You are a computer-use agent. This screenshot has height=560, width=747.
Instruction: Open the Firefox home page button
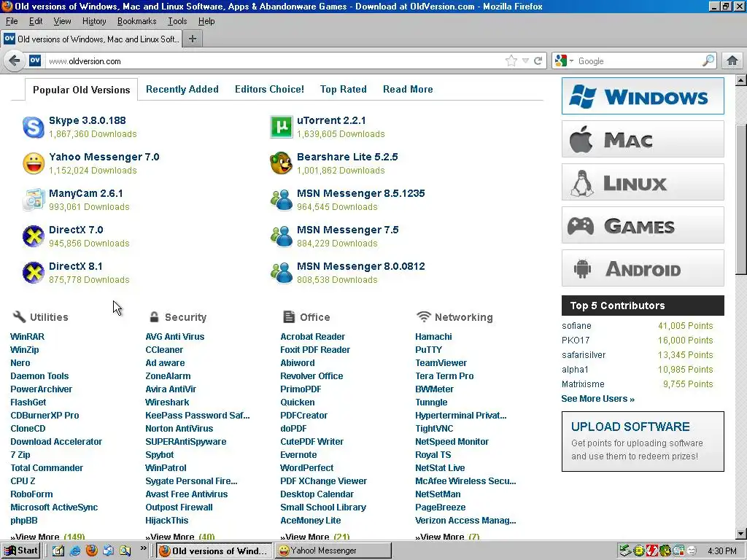pos(732,61)
